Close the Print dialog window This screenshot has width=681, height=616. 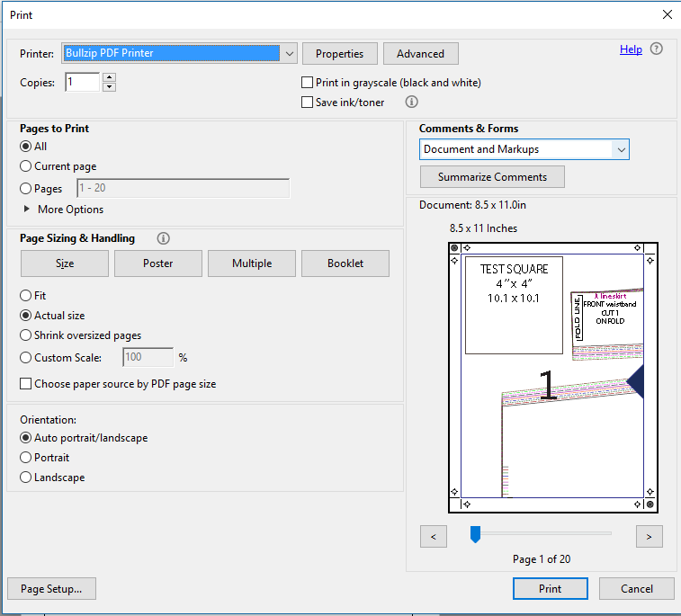click(668, 14)
